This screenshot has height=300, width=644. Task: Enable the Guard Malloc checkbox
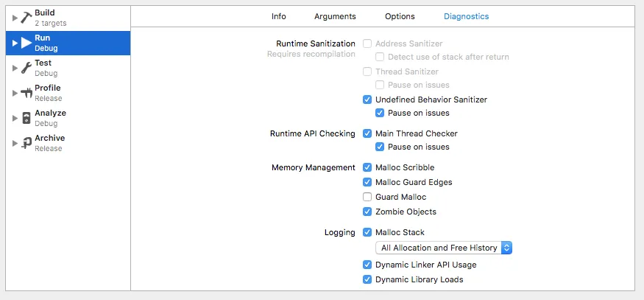(367, 197)
